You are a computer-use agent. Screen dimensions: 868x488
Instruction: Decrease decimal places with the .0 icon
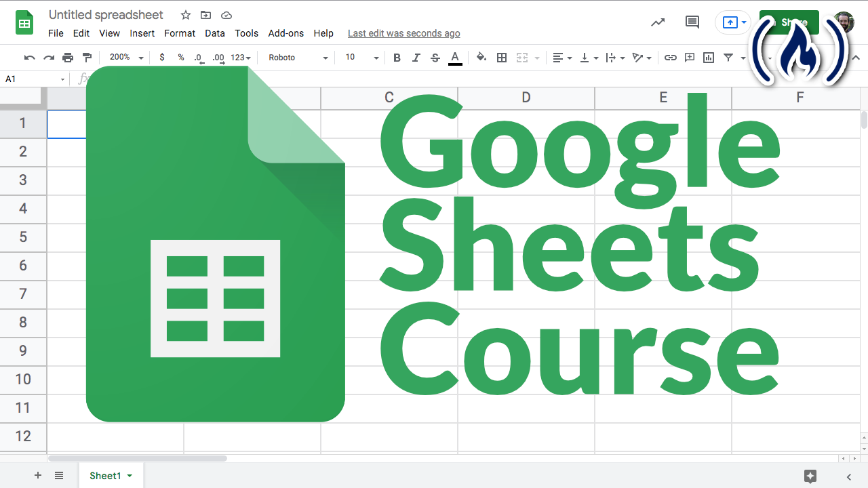198,58
